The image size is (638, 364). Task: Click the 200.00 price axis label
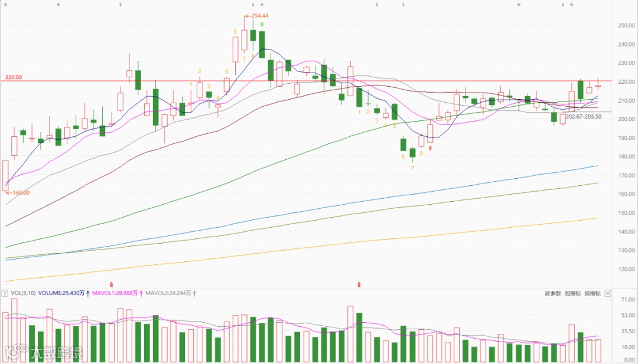point(626,119)
